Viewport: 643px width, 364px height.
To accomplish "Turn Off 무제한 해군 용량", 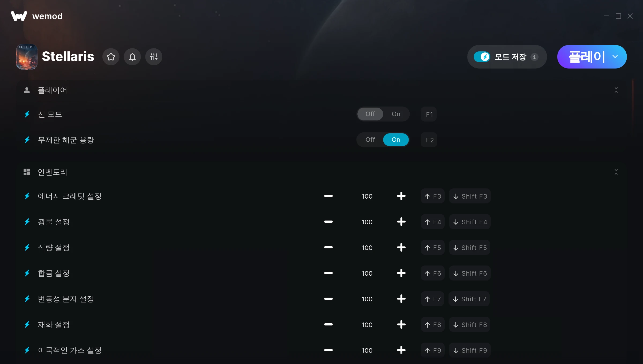I will click(x=370, y=140).
